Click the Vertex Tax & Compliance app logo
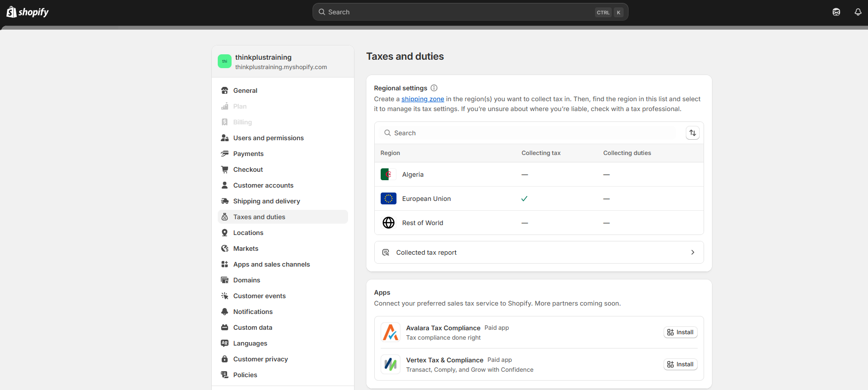 [391, 364]
